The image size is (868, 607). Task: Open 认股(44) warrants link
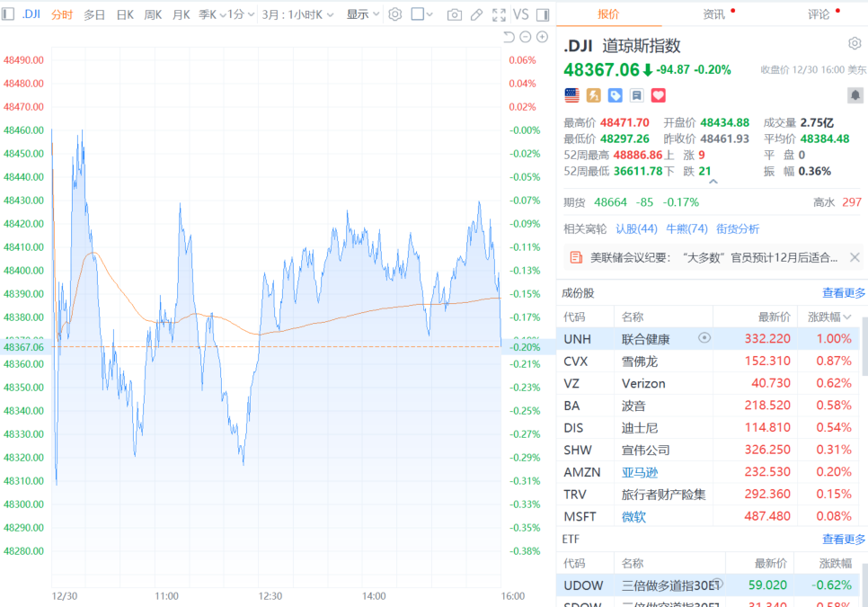[636, 228]
